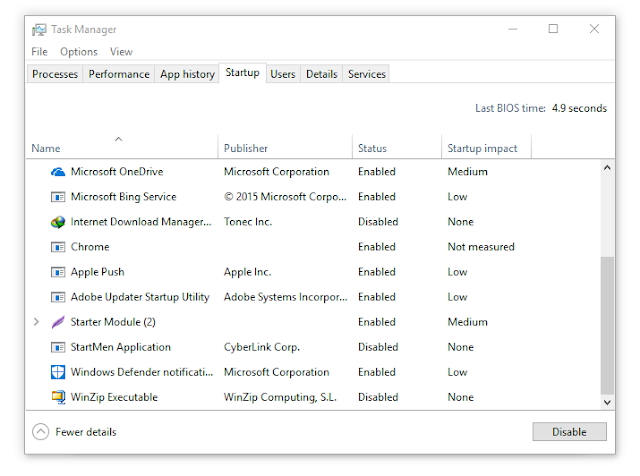This screenshot has height=476, width=640.
Task: Click the Windows Defender shield icon
Action: pyautogui.click(x=58, y=372)
